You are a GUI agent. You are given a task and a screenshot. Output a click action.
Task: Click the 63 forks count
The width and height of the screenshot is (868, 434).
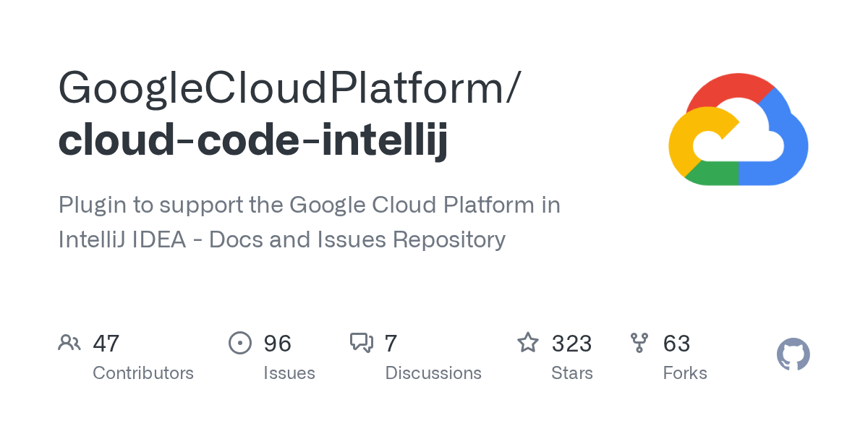click(x=677, y=344)
